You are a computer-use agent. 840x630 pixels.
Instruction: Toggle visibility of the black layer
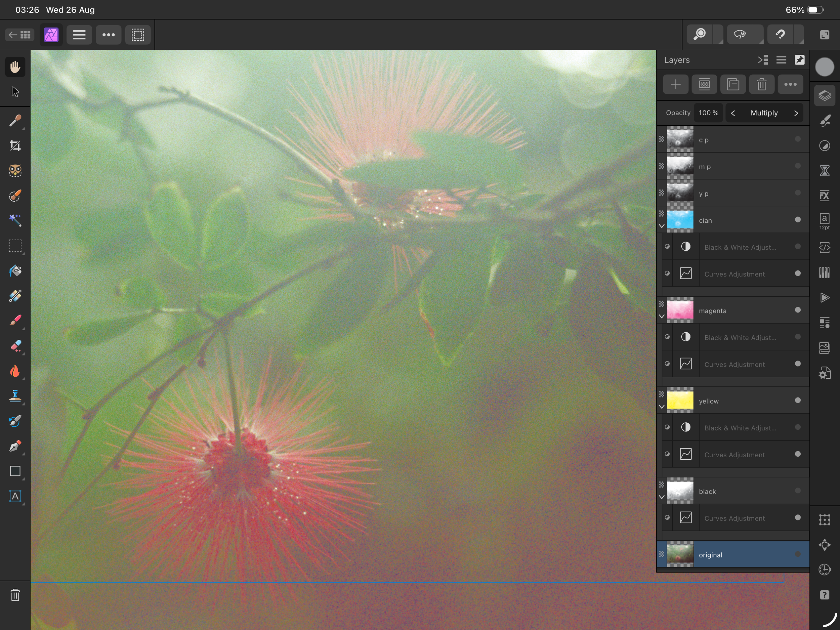point(798,491)
